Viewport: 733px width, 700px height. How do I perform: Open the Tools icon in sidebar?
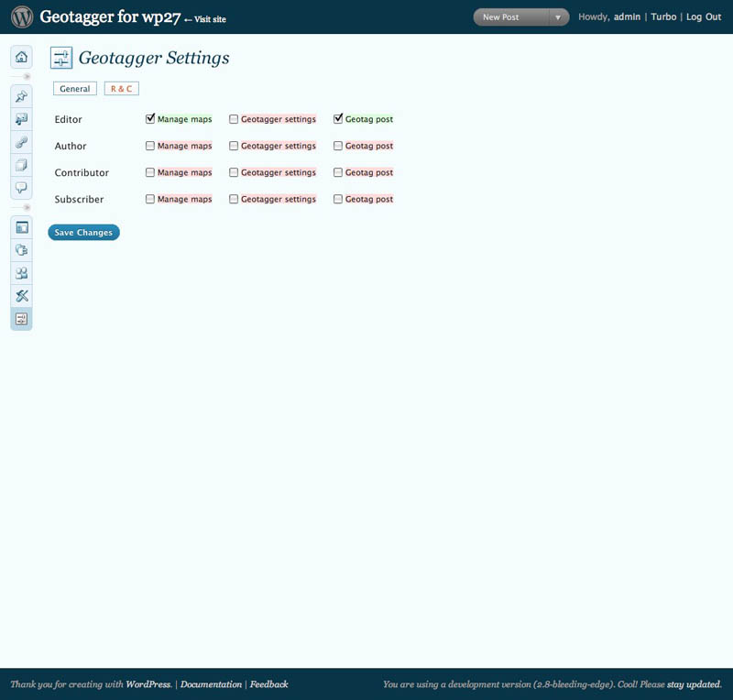[21, 296]
